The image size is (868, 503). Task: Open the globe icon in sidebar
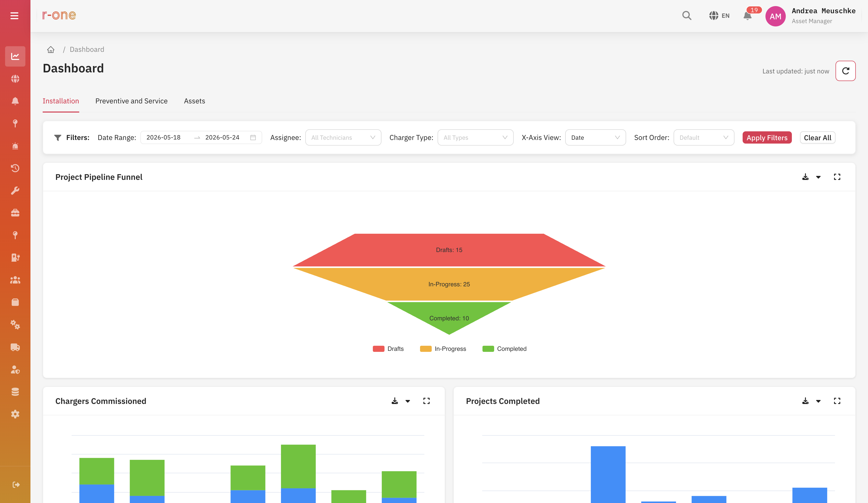point(15,78)
